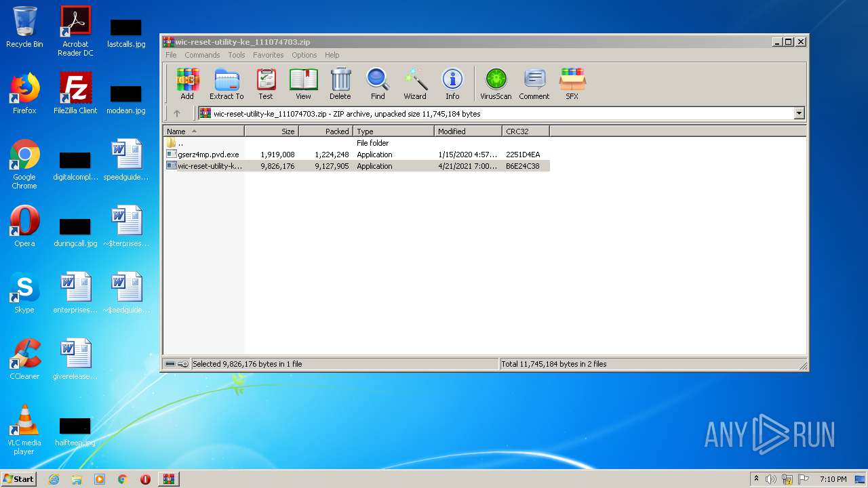868x488 pixels.
Task: Select digitalcompl... desktop image file
Action: click(x=75, y=165)
